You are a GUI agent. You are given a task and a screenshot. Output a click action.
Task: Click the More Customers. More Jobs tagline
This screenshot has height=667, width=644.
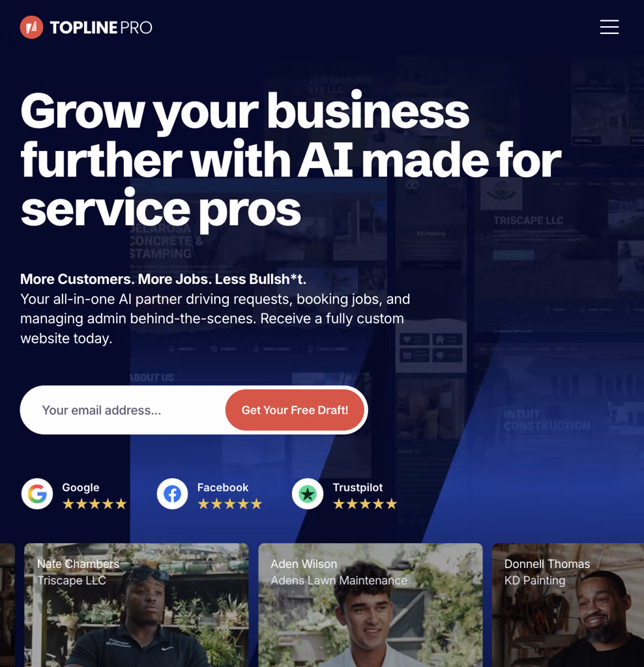click(x=163, y=279)
